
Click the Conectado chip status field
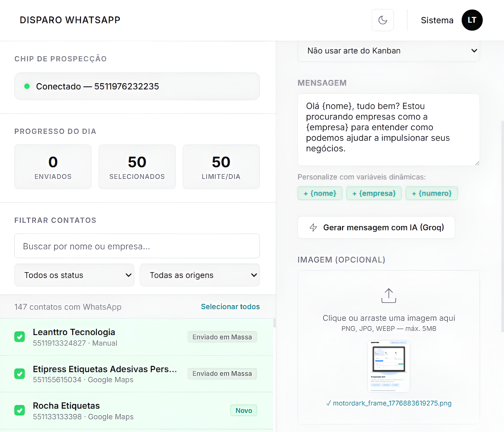click(137, 86)
